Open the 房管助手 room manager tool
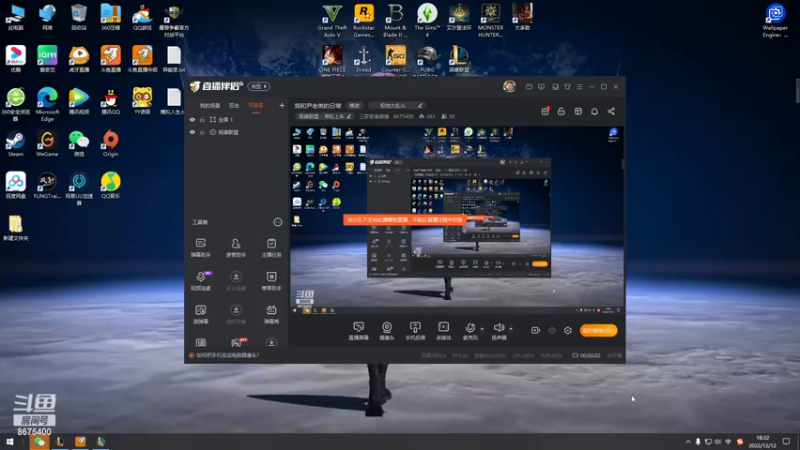 (236, 247)
